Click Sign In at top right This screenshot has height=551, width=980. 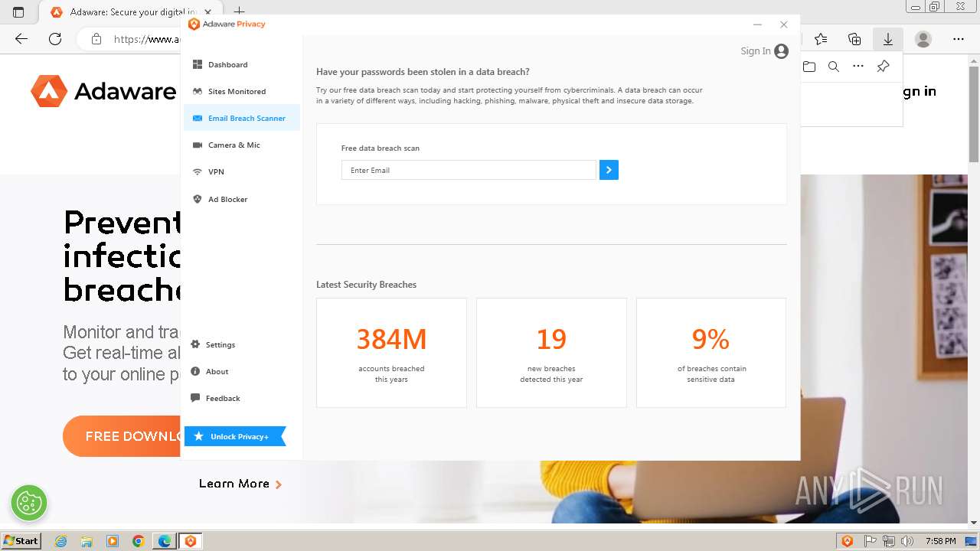click(756, 51)
